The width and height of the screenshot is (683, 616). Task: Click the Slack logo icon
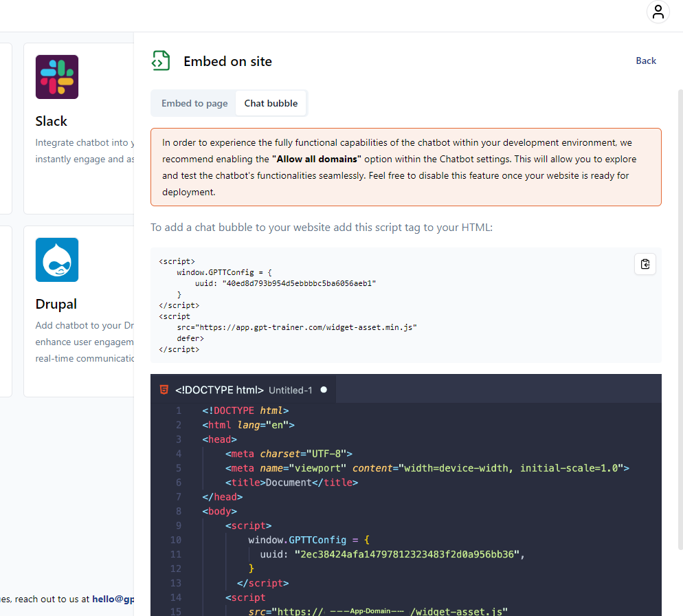tap(57, 77)
